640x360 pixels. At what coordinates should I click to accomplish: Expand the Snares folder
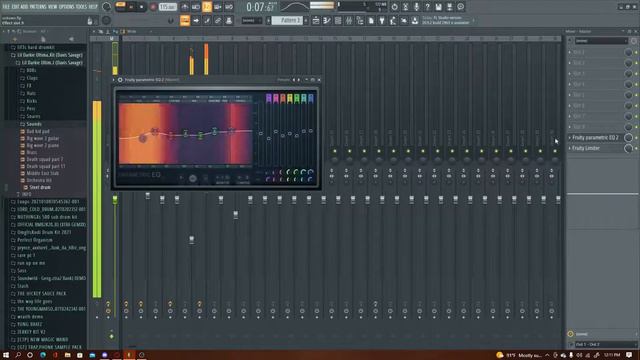click(33, 116)
